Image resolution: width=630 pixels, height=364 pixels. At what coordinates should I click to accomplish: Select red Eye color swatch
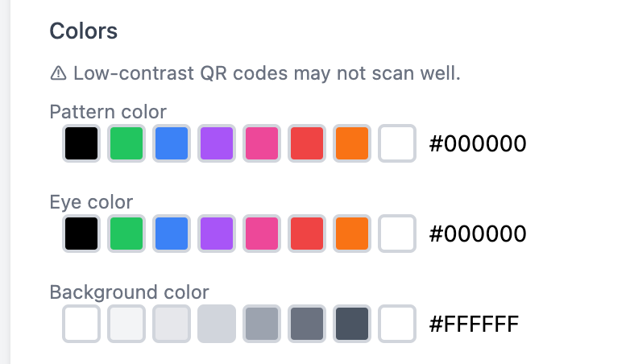click(x=307, y=234)
